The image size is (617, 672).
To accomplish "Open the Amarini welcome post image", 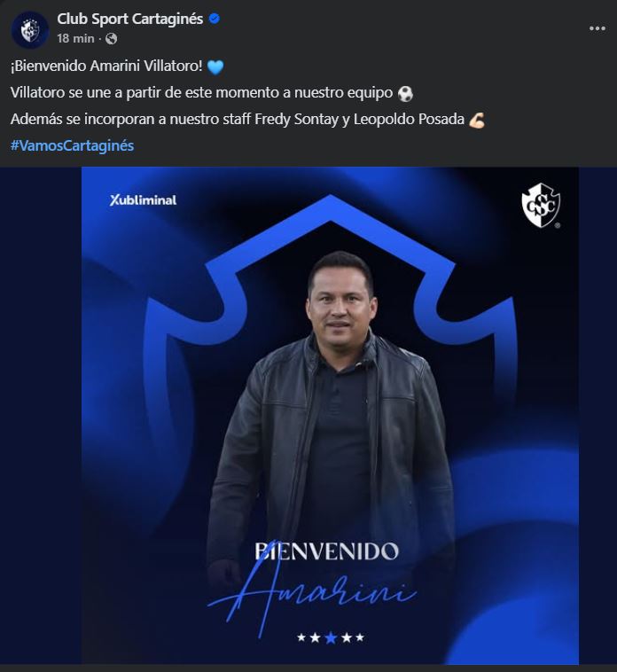I will tap(330, 416).
